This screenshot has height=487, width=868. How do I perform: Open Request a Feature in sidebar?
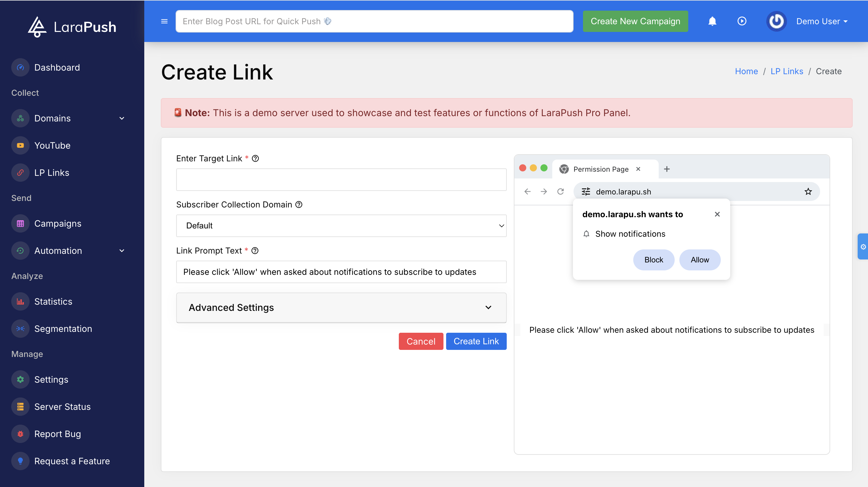pyautogui.click(x=72, y=461)
